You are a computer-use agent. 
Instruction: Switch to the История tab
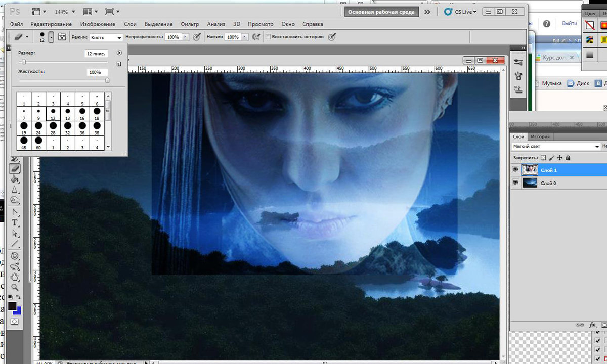(540, 136)
